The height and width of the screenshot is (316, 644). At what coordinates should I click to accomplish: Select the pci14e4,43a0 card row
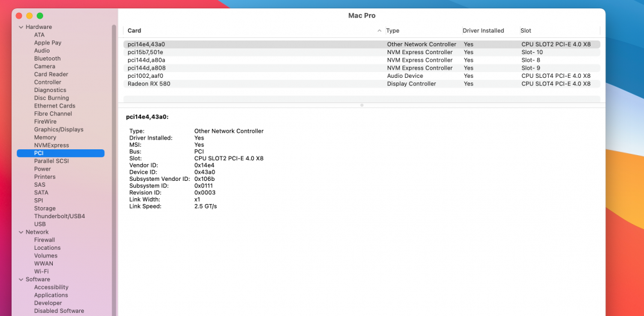[362, 44]
